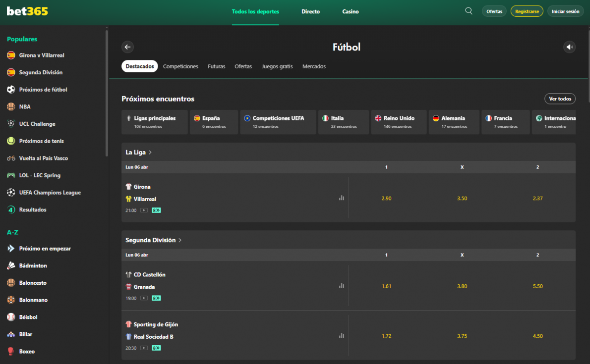Expand the Segunda División competition header

pyautogui.click(x=154, y=240)
